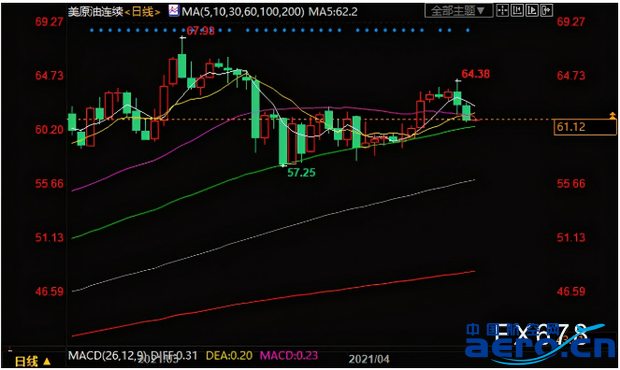Screen dimensions: 620x370
Task: Click the 美原油连续 contract name
Action: coord(96,12)
